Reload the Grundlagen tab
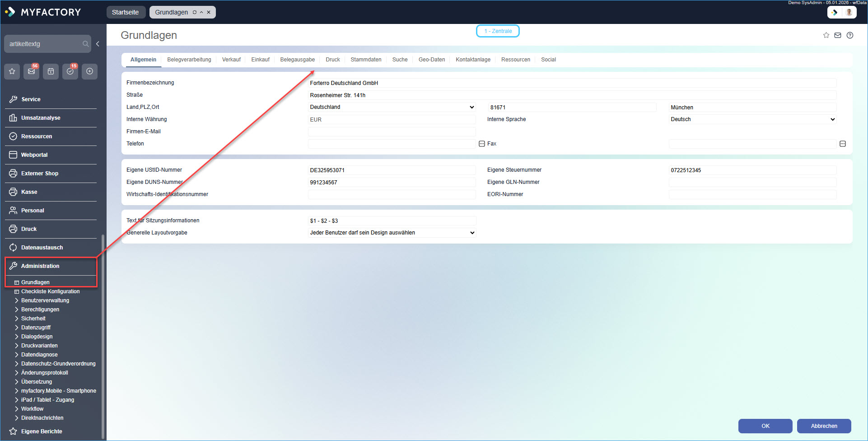 coord(195,12)
